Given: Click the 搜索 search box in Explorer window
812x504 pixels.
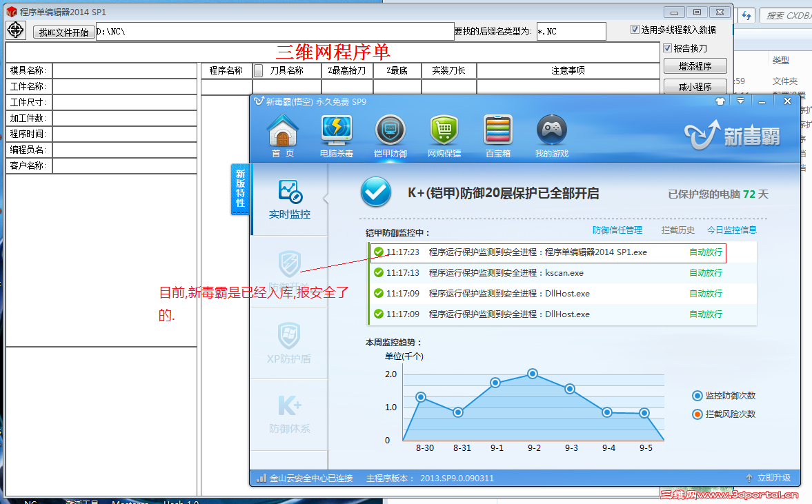Looking at the screenshot, I should click(786, 16).
